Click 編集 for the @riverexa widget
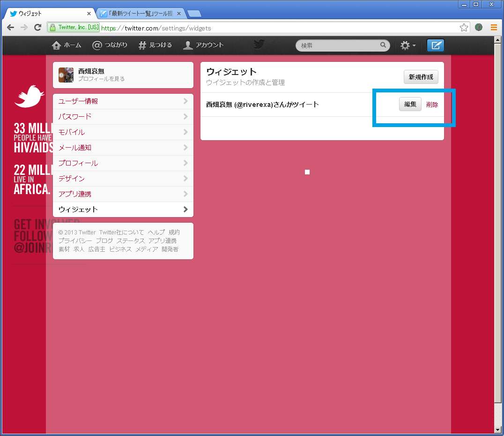504x436 pixels. [410, 104]
